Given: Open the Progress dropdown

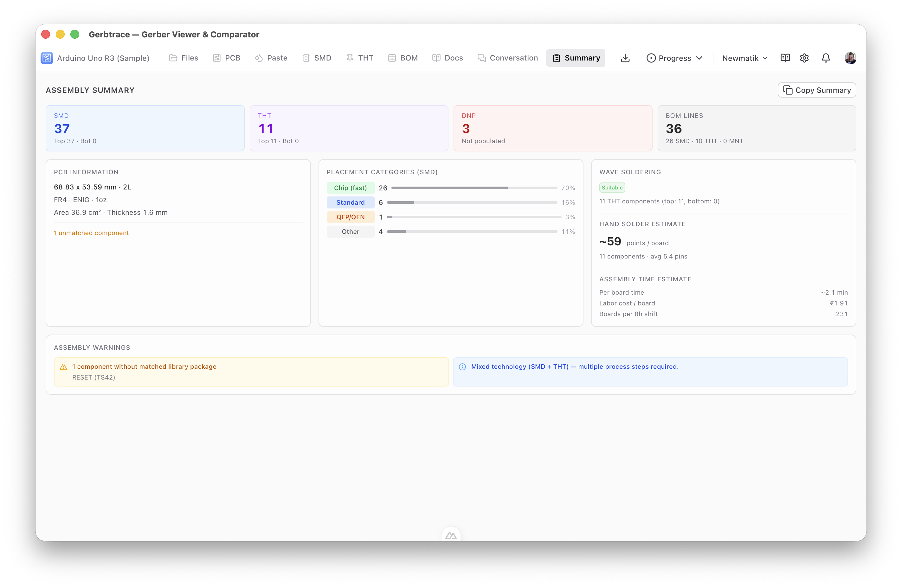Looking at the screenshot, I should click(675, 58).
